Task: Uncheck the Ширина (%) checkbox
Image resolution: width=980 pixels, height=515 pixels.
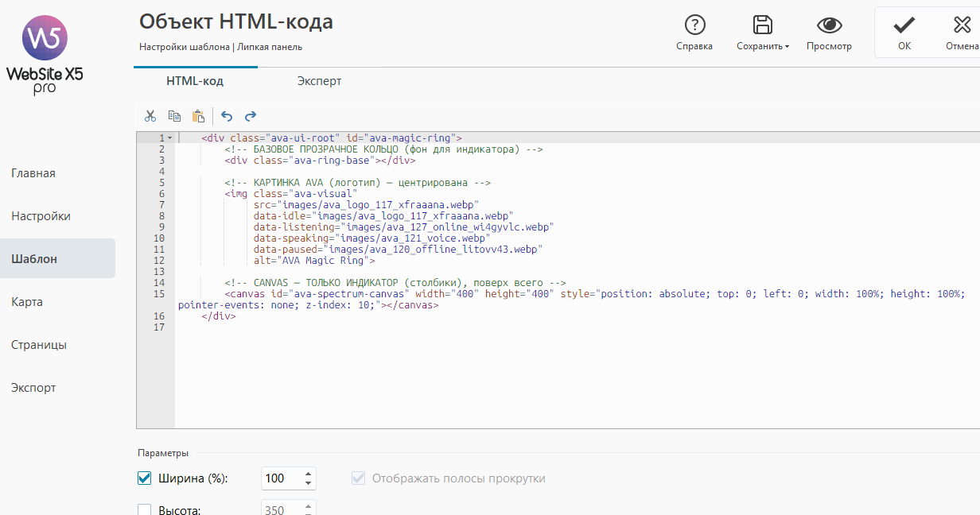Action: click(145, 478)
